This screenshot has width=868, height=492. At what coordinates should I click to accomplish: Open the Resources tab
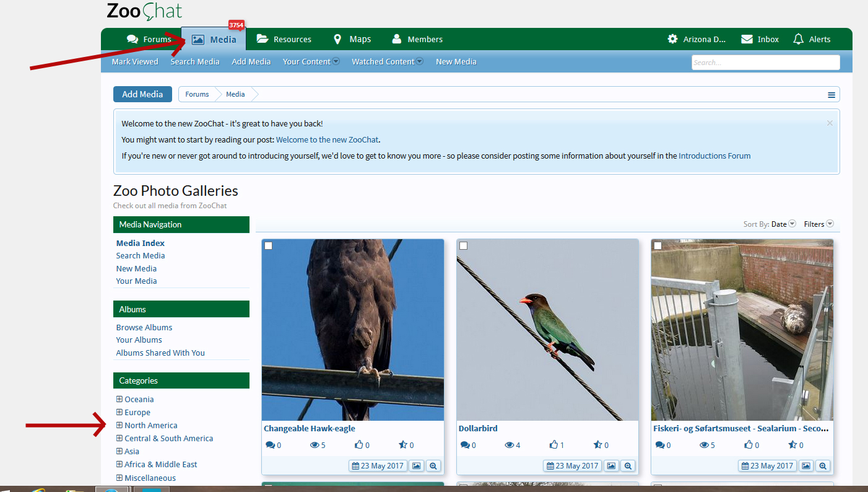284,39
